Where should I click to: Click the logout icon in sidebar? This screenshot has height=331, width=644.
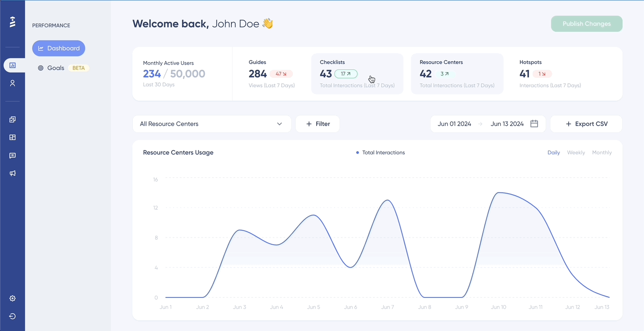tap(13, 316)
